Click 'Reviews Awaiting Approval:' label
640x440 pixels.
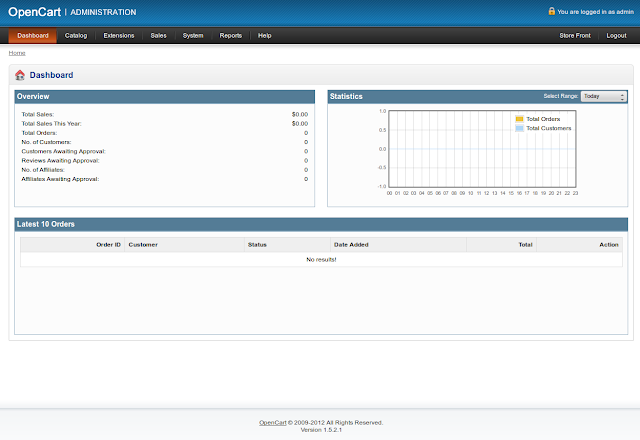pyautogui.click(x=60, y=160)
